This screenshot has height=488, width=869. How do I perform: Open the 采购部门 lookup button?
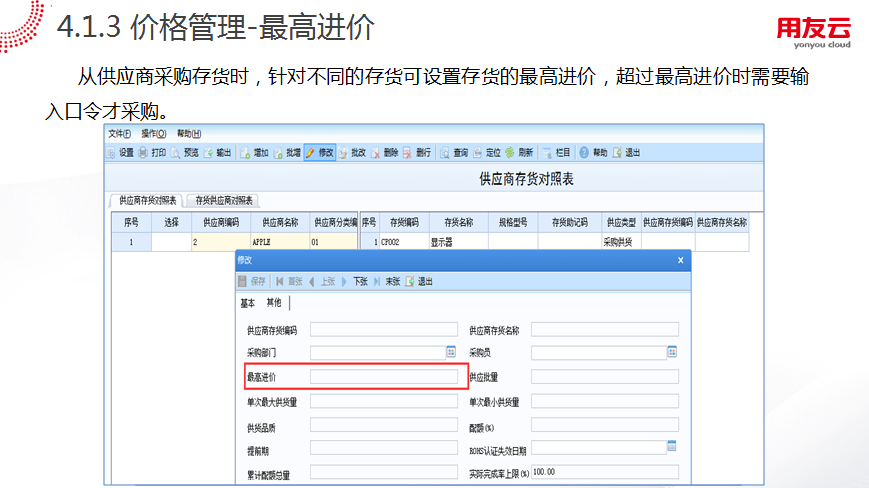pyautogui.click(x=450, y=352)
